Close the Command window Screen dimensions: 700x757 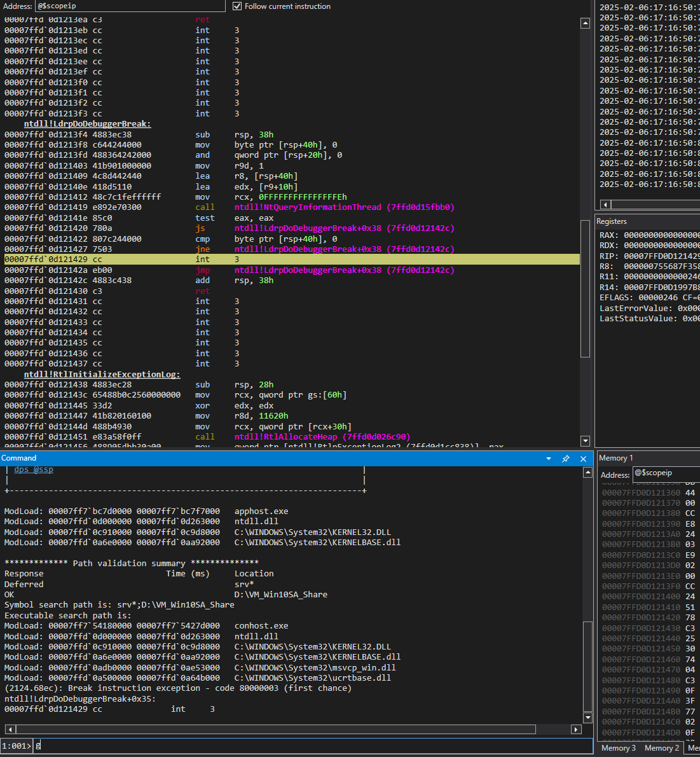583,459
